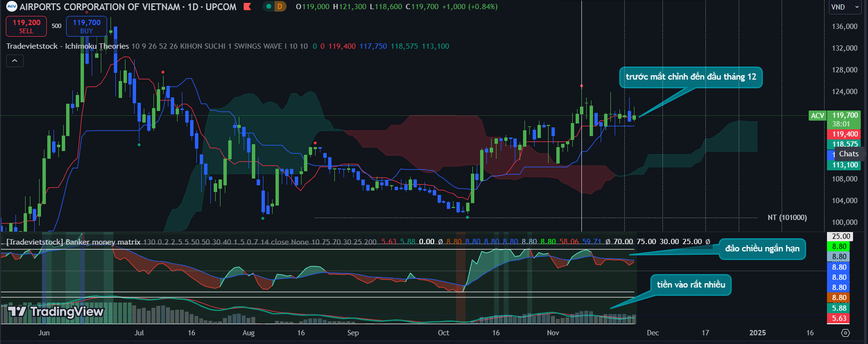This screenshot has width=868, height=344.
Task: Click the 119,700 BUY button
Action: pos(86,27)
